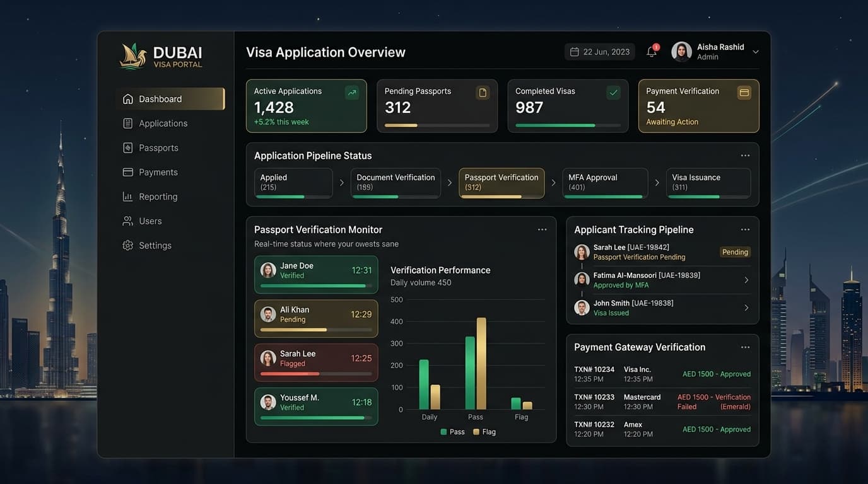Click John Smith's avatar in tracking list

[x=582, y=308]
